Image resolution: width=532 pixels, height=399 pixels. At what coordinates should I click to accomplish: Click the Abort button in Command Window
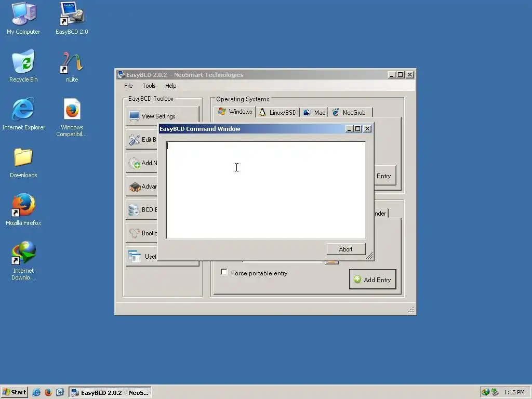pyautogui.click(x=346, y=249)
